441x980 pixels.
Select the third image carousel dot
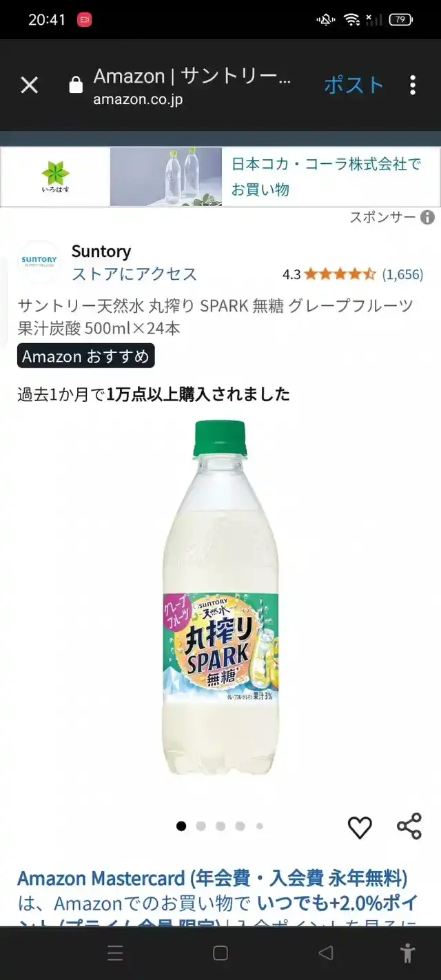point(220,826)
